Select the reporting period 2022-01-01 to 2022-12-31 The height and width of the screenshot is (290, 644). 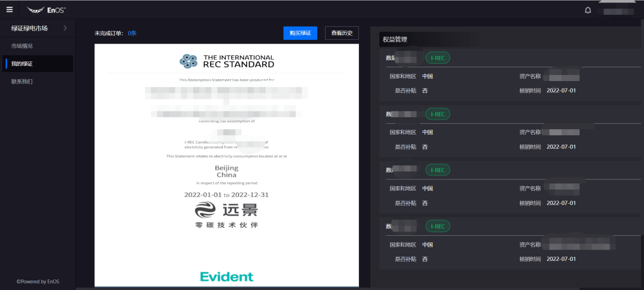click(227, 195)
